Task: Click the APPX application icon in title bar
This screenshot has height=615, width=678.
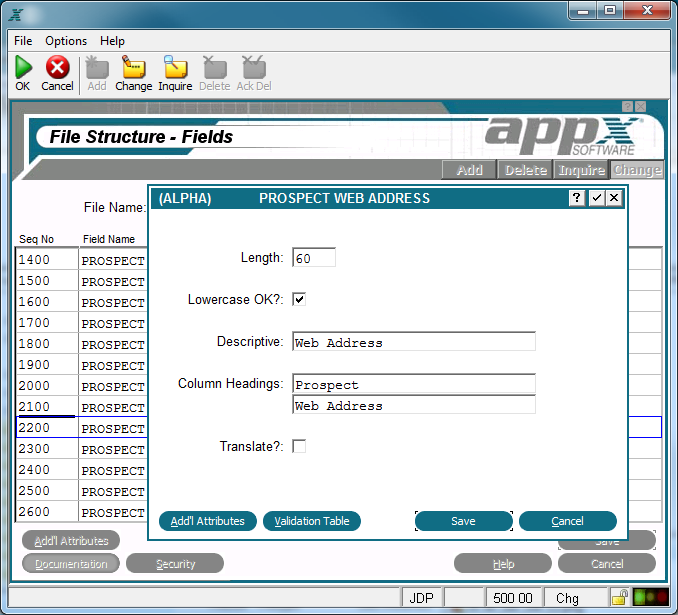Action: [16, 15]
